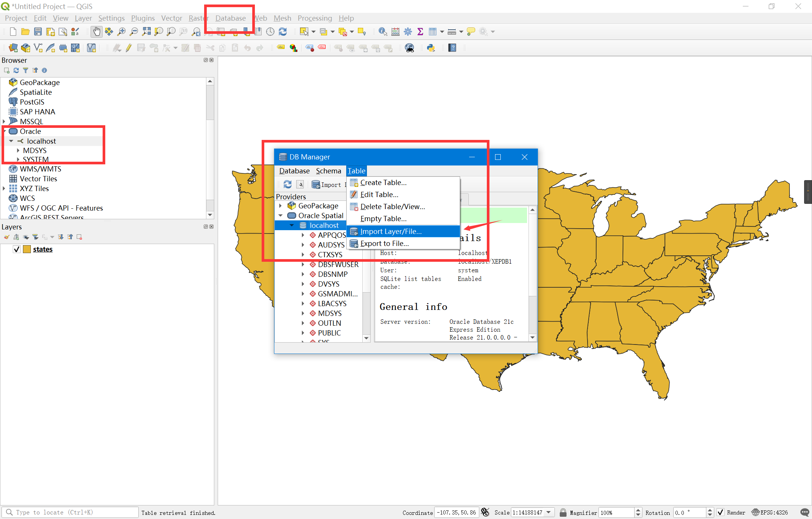
Task: Click the Layer Labeling Options abc icon
Action: tap(281, 48)
